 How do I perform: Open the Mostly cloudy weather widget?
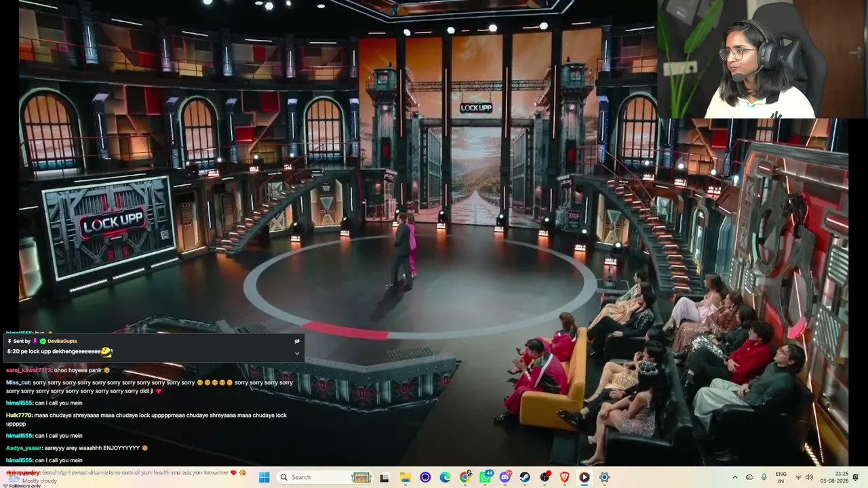[x=33, y=480]
